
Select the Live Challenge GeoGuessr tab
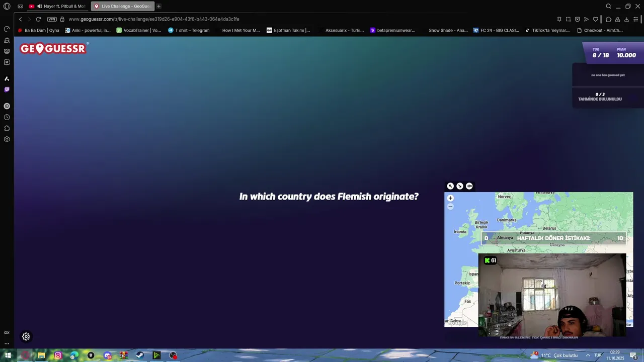122,6
